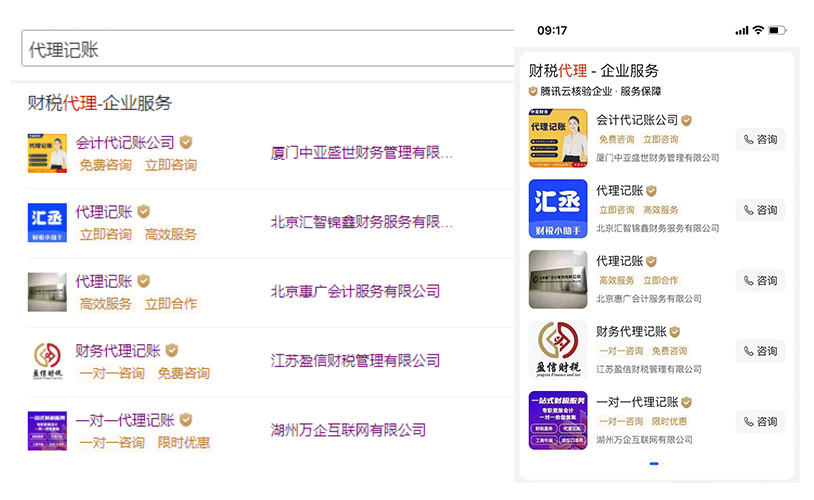This screenshot has width=814, height=500.
Task: Tap mobile 咨询 phone button for 北京惠广会计
Action: click(761, 281)
